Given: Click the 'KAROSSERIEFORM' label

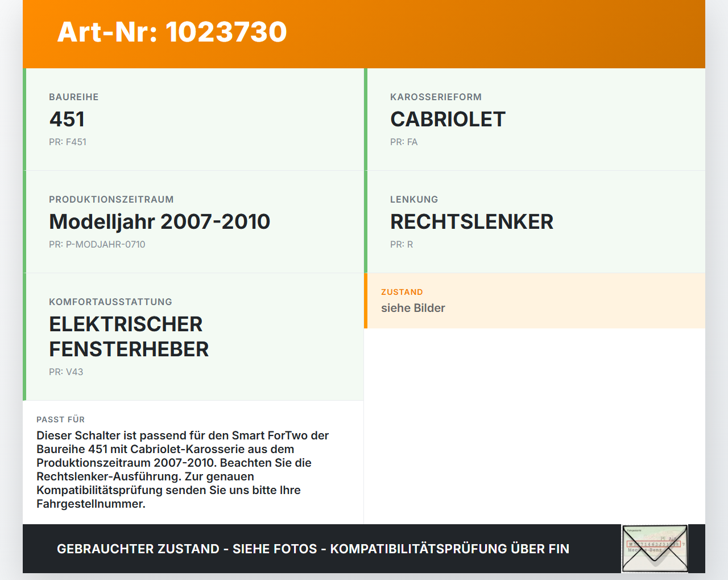Looking at the screenshot, I should (436, 97).
